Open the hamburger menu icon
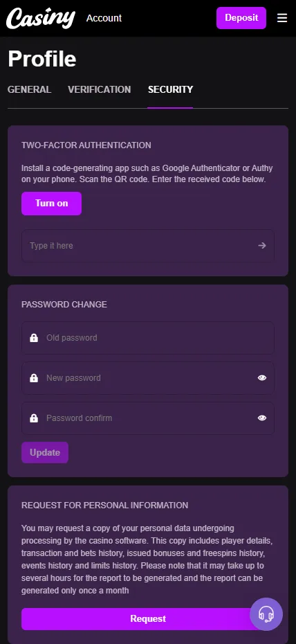The width and height of the screenshot is (296, 644). 282,18
